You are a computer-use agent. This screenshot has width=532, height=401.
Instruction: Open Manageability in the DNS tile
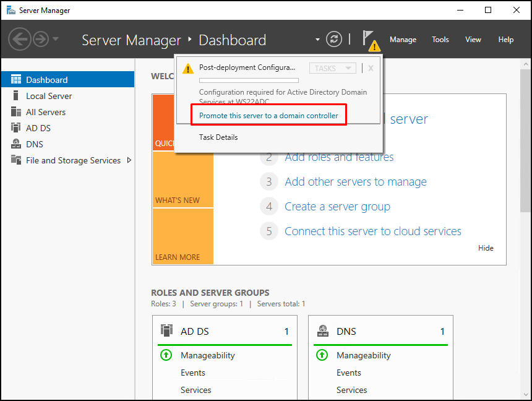pyautogui.click(x=363, y=355)
